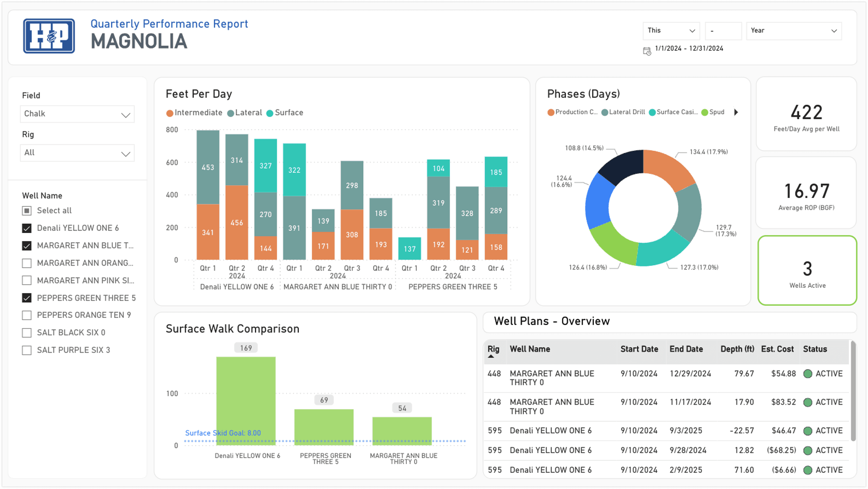Check the PEPPERS ORANGE TEN 9 checkbox
Screen dimensions: 868x489
[27, 315]
